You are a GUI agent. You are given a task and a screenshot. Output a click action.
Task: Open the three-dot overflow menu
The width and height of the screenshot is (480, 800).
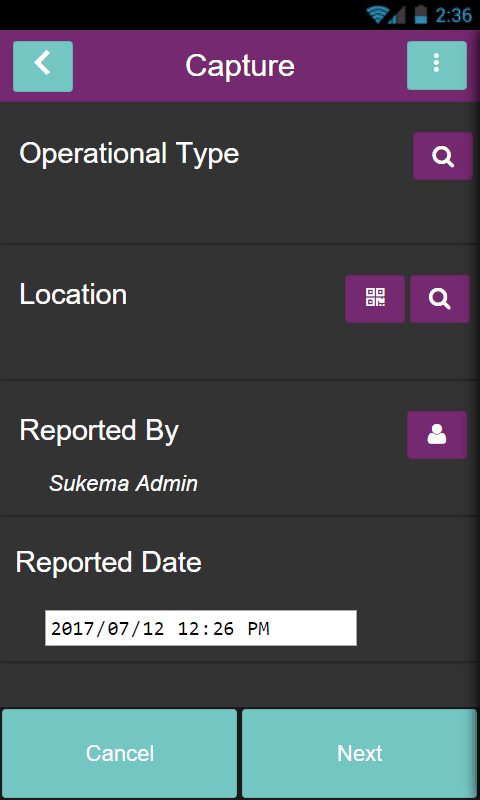point(437,65)
